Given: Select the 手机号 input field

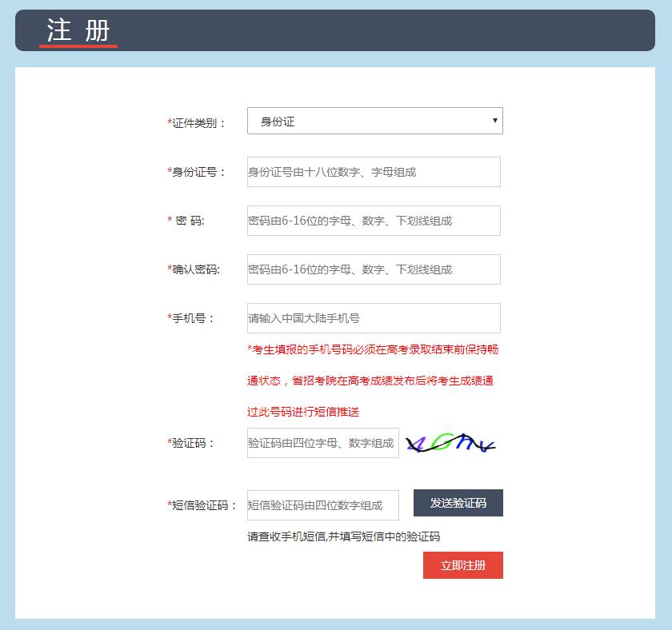Looking at the screenshot, I should pyautogui.click(x=374, y=318).
